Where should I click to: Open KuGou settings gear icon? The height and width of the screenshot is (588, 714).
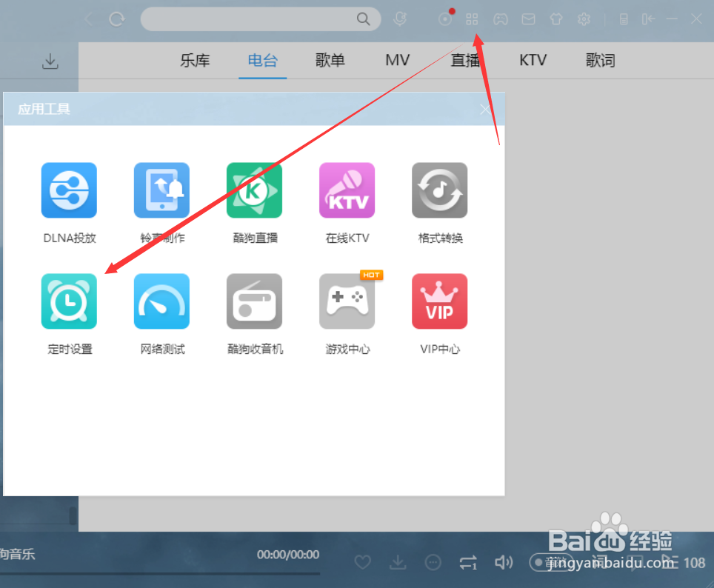point(584,19)
